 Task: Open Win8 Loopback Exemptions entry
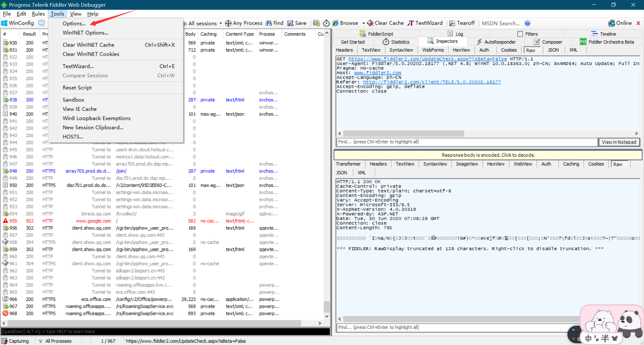[97, 118]
